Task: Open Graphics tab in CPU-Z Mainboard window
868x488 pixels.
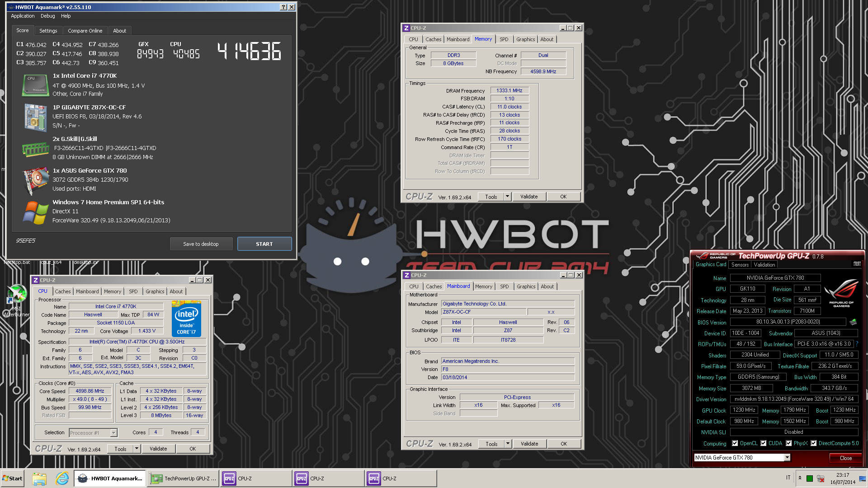Action: click(526, 286)
